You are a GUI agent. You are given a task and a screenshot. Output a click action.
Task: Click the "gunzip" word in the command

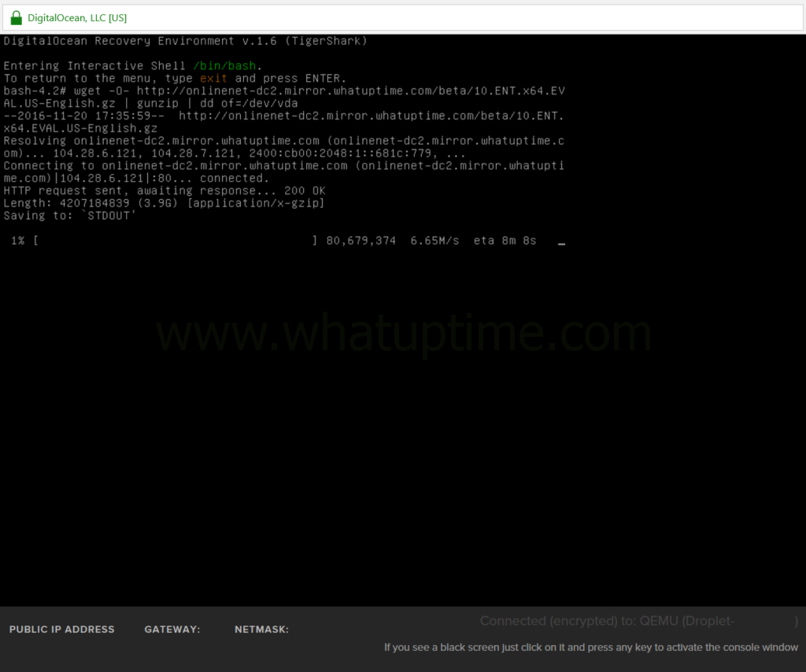(157, 103)
